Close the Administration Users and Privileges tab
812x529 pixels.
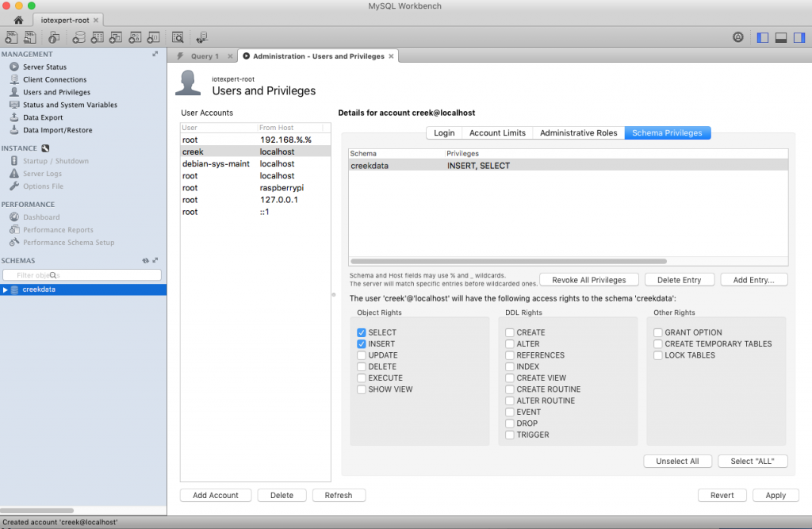coord(391,56)
